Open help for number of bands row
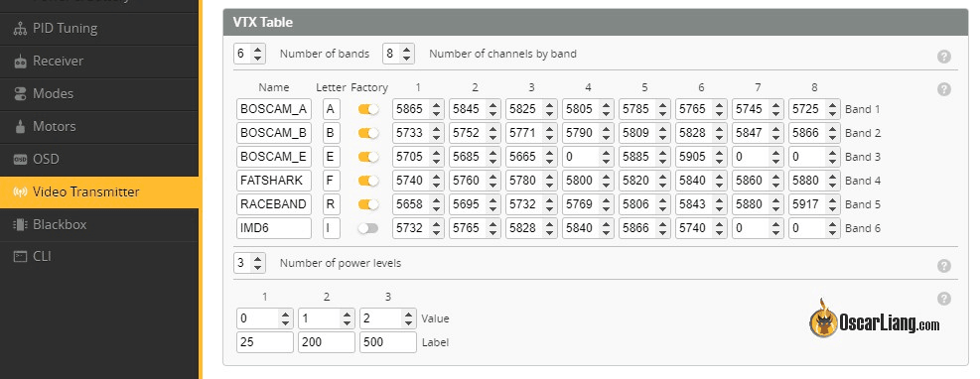The image size is (980, 379). 943,57
